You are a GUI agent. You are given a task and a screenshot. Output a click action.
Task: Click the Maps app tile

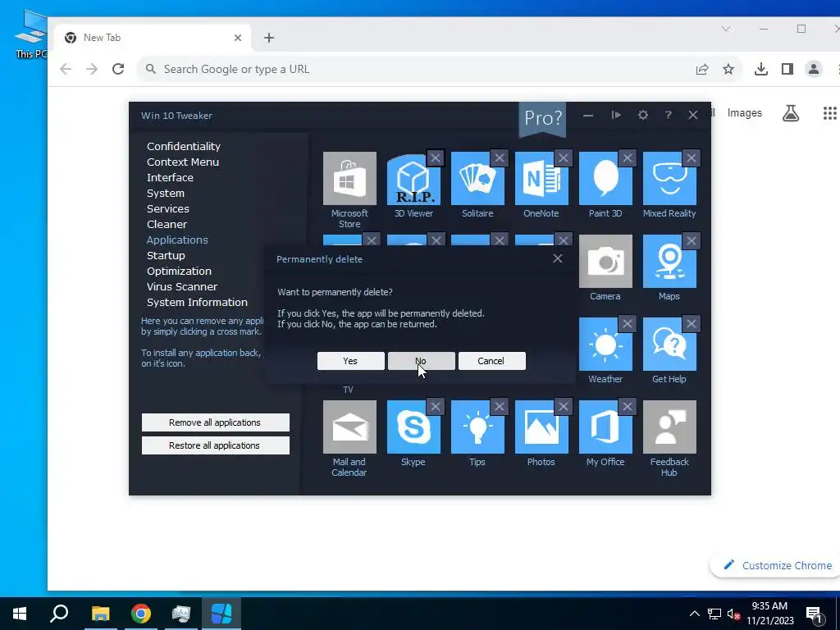tap(669, 262)
